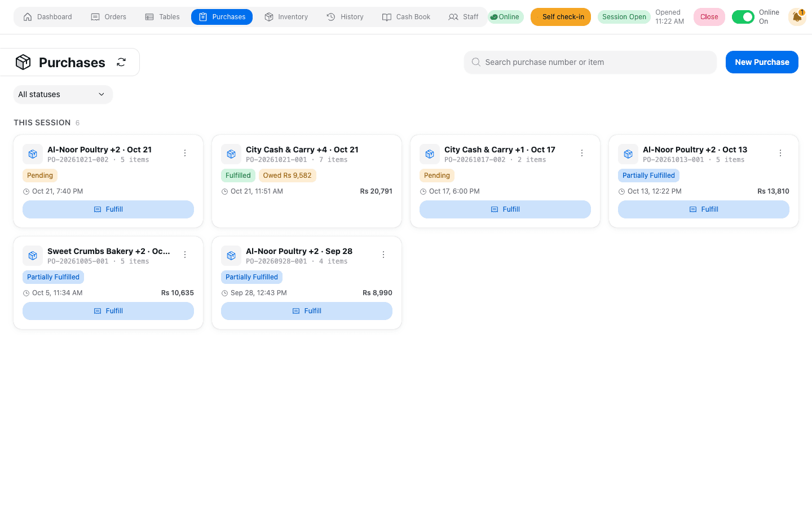Fulfill purchase PO-20261013-001
Screen dimensions: 812x508
click(704, 209)
